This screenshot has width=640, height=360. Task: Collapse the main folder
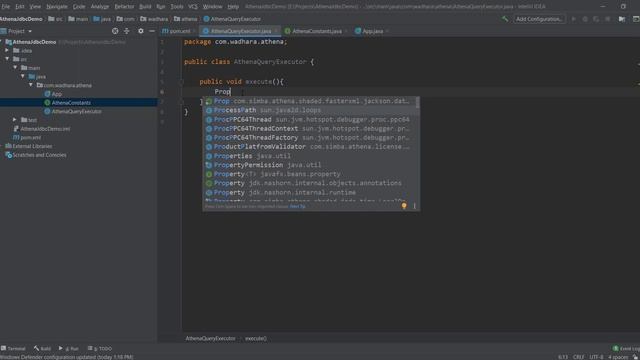(x=15, y=68)
